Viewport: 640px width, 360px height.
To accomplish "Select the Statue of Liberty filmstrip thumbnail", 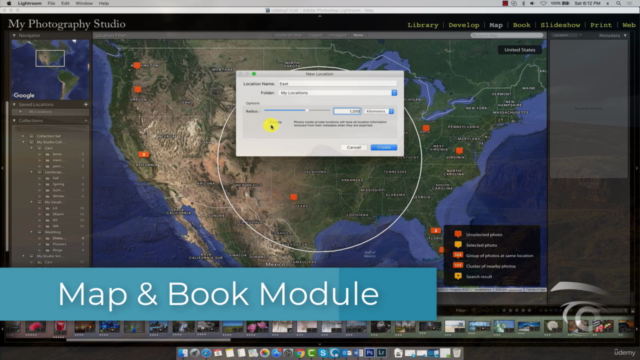I will [504, 327].
